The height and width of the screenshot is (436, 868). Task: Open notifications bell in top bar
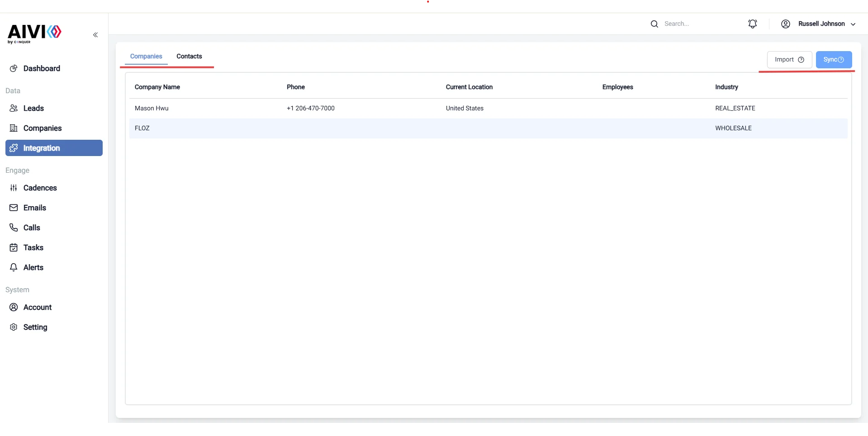tap(753, 24)
